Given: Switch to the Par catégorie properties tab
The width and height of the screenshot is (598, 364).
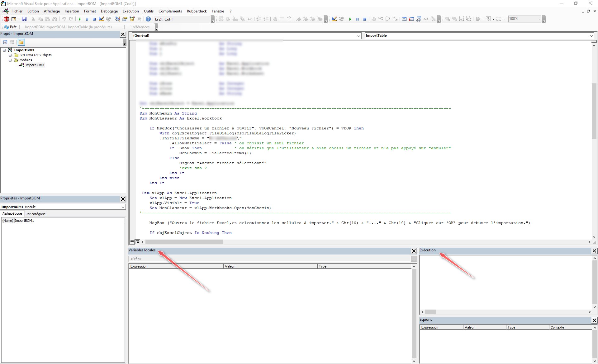Looking at the screenshot, I should 36,214.
